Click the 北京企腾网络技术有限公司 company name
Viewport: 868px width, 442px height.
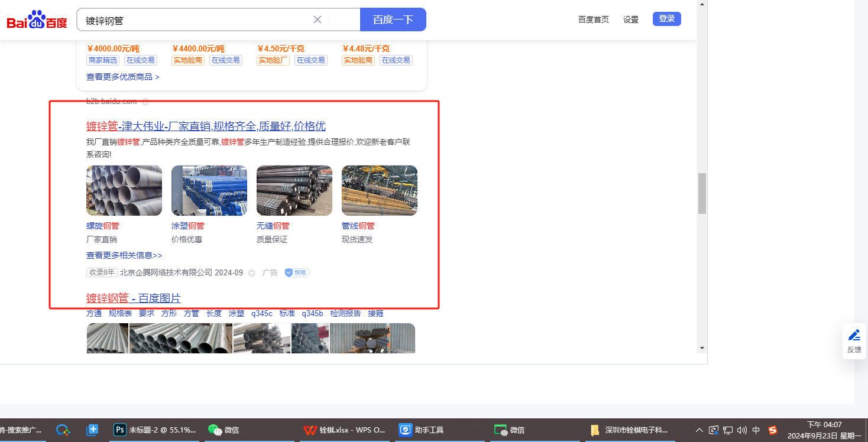166,272
